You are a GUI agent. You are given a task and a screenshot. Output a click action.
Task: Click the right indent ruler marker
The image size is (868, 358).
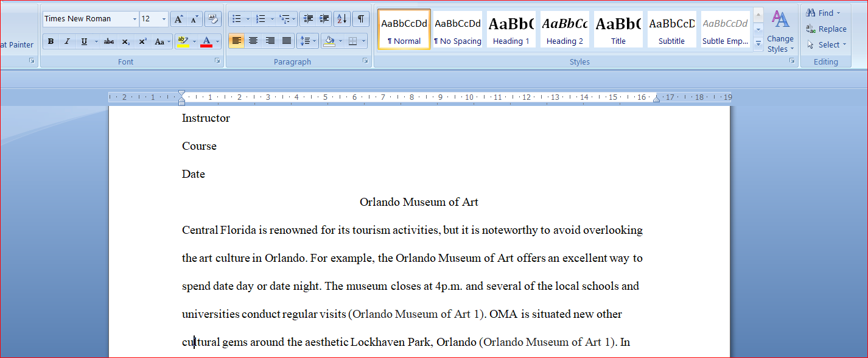pyautogui.click(x=656, y=98)
